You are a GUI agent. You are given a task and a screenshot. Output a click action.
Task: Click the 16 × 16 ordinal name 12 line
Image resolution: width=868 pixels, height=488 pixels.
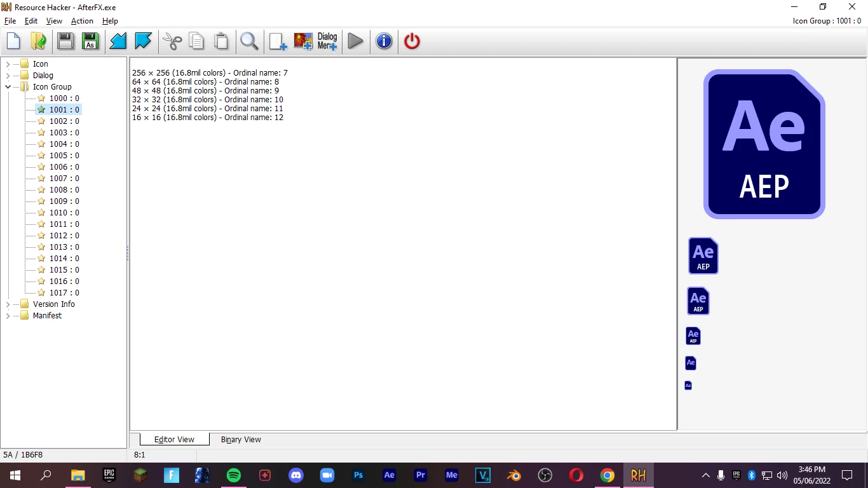coord(208,118)
